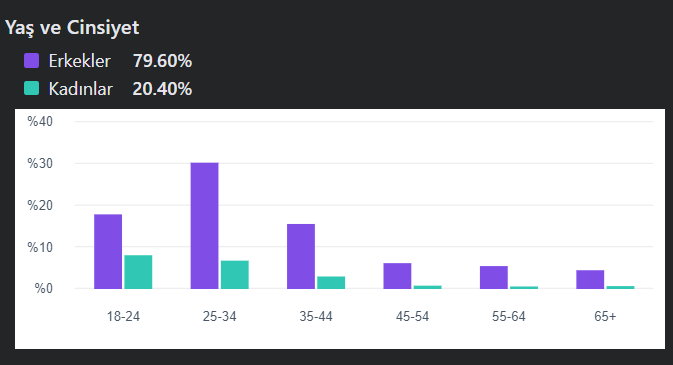Click the purple 45-54 male bar
Screen dimensions: 673x365
point(397,276)
